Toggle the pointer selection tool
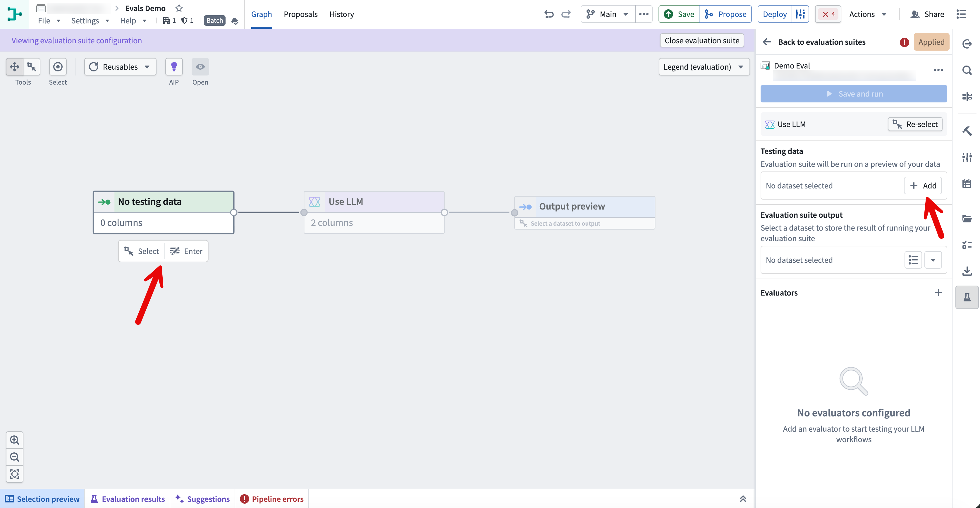 [32, 67]
